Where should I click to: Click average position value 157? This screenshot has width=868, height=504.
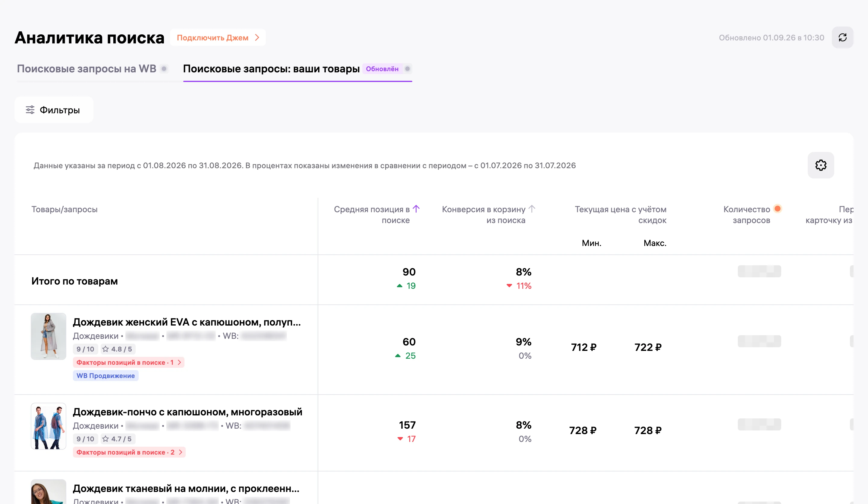(x=407, y=425)
